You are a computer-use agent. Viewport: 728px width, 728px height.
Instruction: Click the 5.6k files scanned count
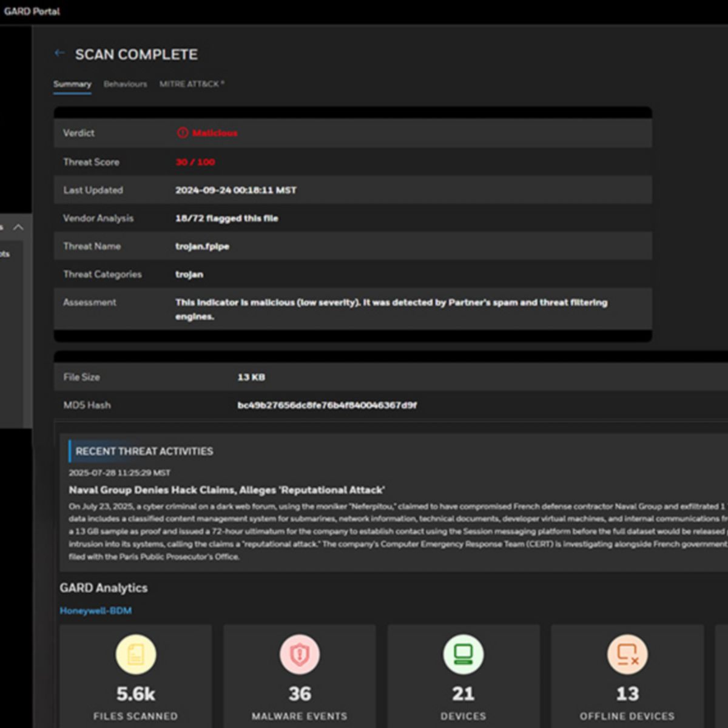[136, 694]
